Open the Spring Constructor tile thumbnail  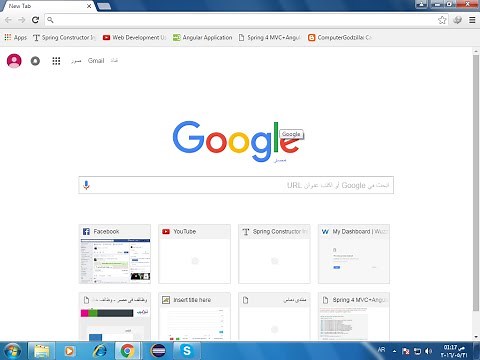(274, 254)
